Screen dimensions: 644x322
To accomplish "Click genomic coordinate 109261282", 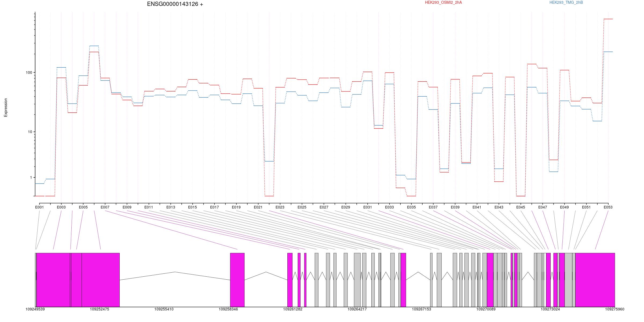I will pos(293,309).
